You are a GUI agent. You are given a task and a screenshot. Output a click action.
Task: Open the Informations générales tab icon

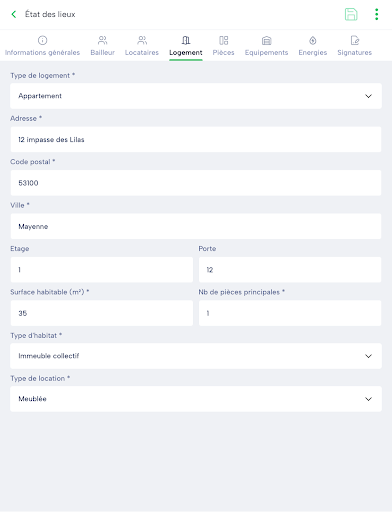pos(42,40)
